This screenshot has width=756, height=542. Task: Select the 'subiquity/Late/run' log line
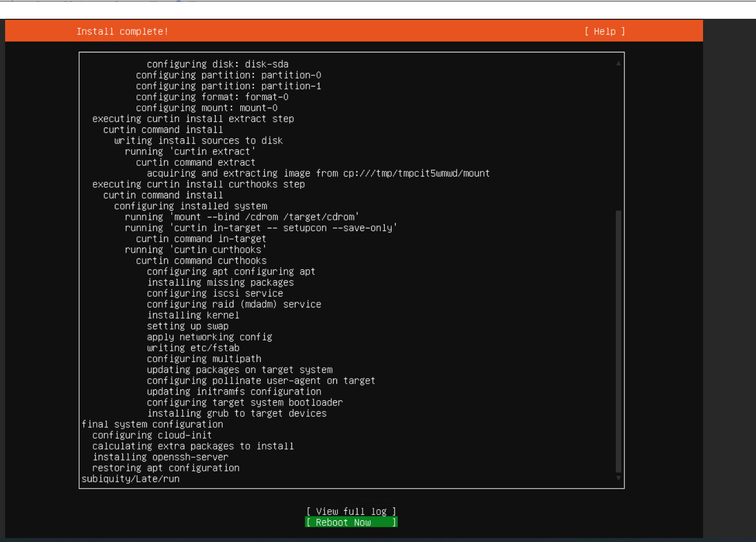click(x=130, y=479)
